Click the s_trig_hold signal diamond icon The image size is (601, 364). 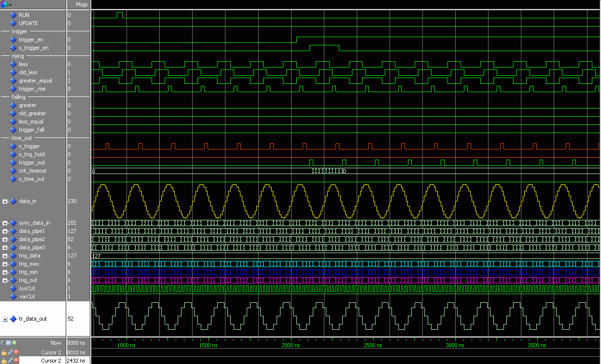(x=13, y=154)
